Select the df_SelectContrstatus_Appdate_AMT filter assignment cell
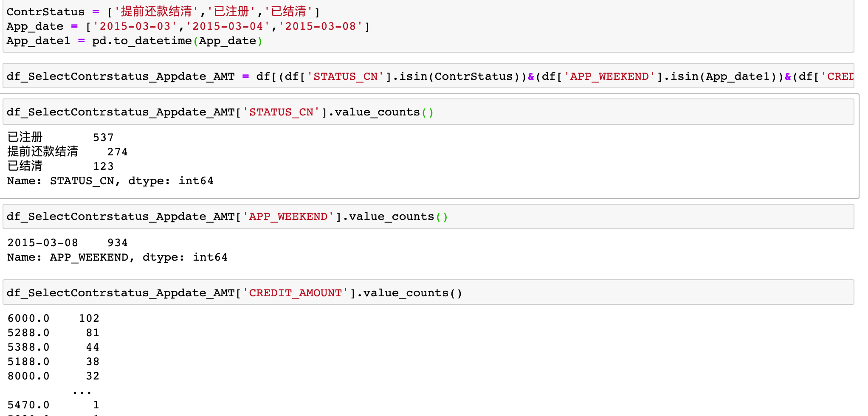Screen dimensions: 868x416 point(428,76)
